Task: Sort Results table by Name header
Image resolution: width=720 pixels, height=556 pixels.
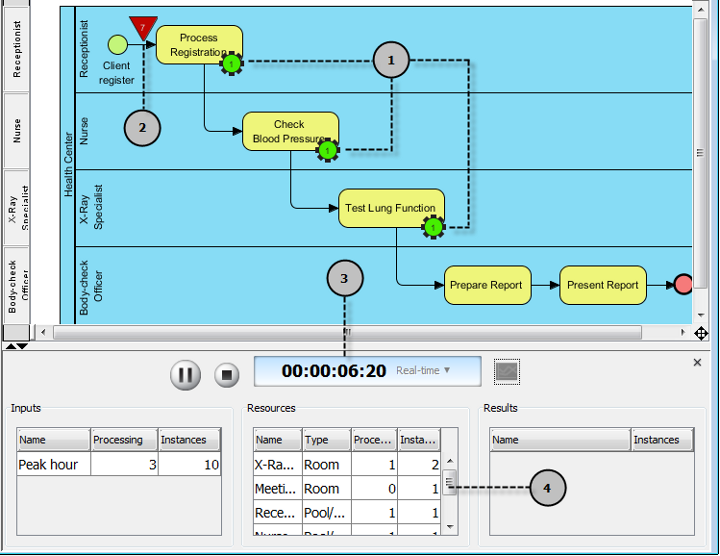Action: [560, 439]
